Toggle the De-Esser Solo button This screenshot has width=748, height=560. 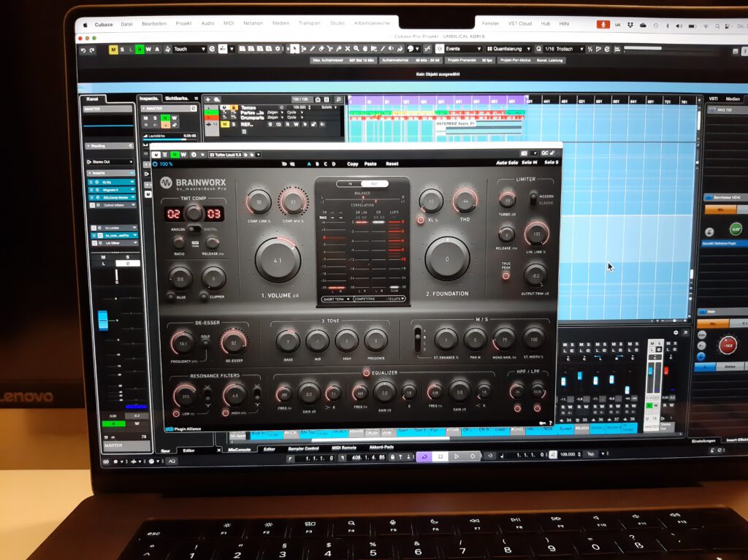[205, 342]
